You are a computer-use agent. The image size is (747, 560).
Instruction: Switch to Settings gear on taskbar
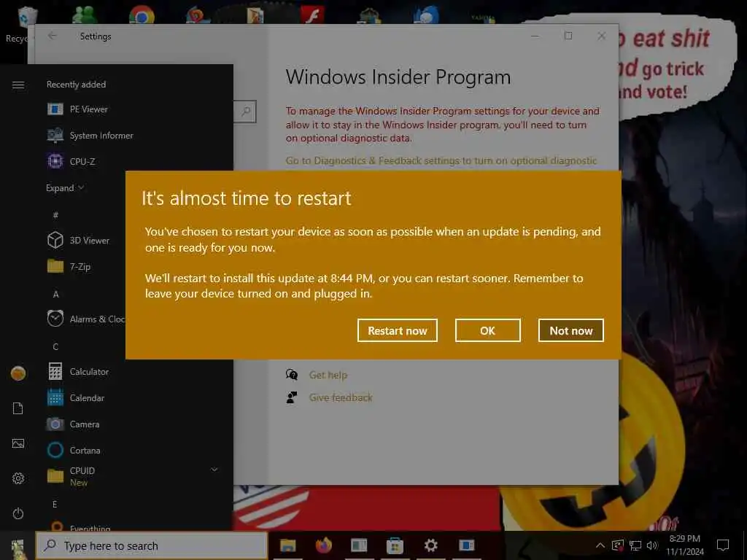[x=430, y=545]
